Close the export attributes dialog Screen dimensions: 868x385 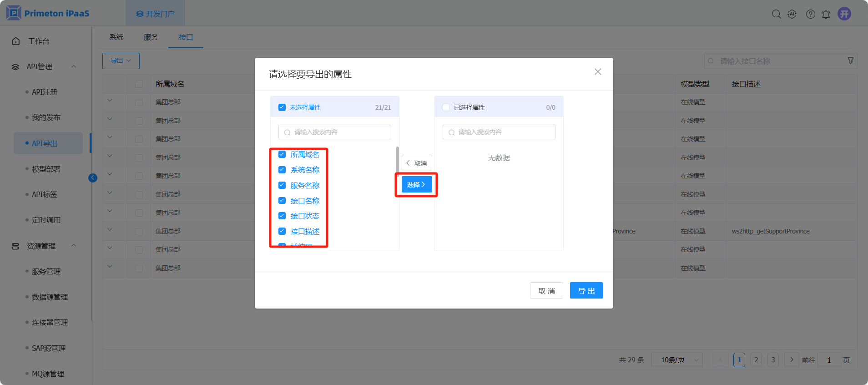click(598, 72)
